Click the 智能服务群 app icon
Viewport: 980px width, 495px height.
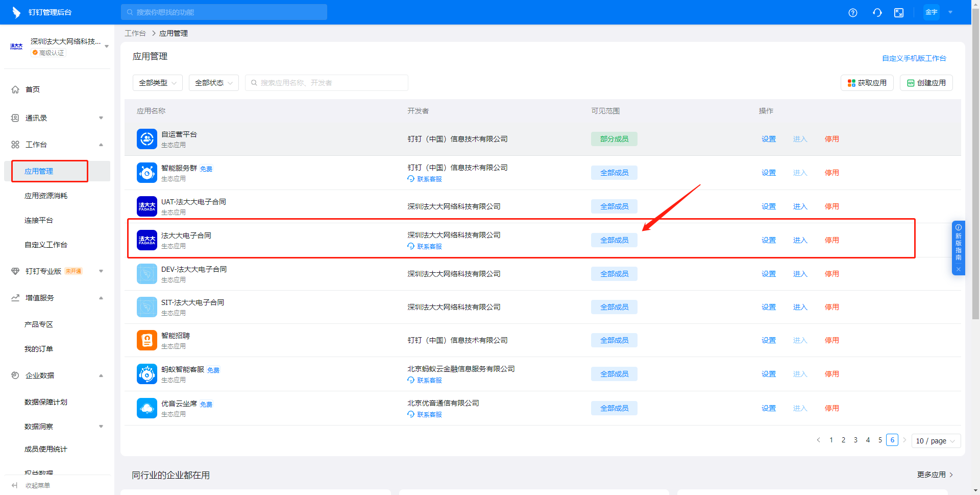click(x=147, y=173)
